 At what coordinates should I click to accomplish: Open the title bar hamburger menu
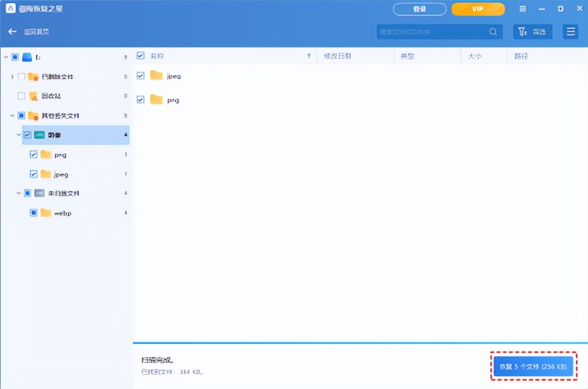[523, 10]
